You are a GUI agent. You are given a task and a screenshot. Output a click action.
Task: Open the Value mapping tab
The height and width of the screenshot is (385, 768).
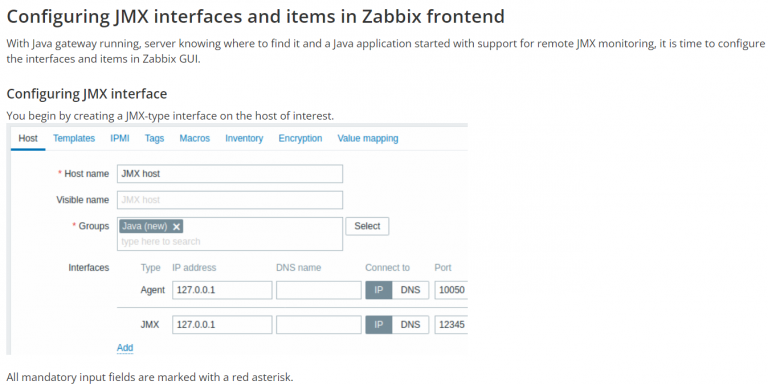click(368, 139)
